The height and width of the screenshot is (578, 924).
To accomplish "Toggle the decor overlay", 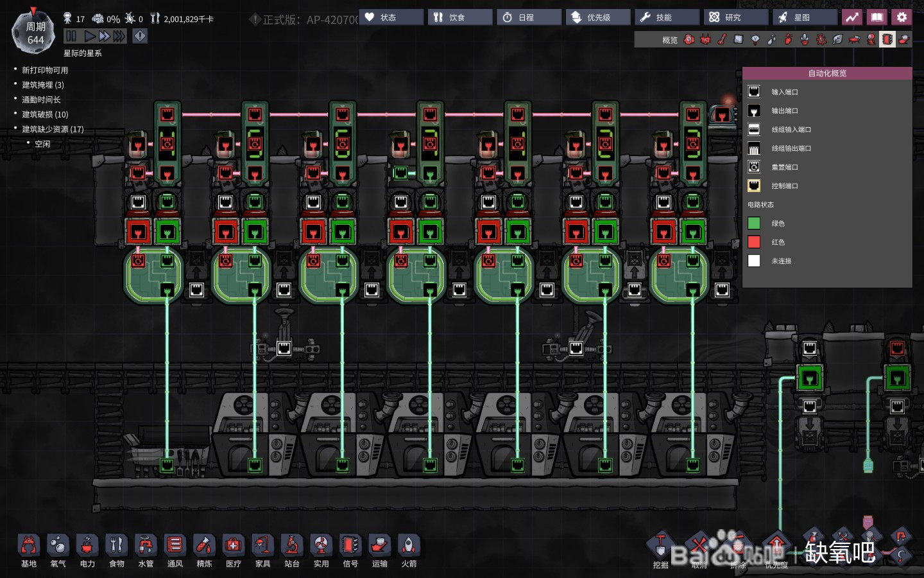I will (805, 40).
